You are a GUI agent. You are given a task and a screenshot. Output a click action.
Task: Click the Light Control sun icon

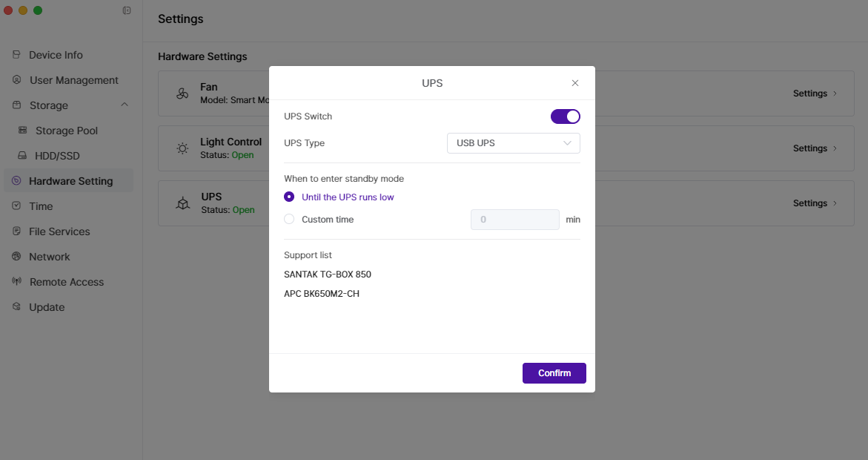tap(182, 148)
